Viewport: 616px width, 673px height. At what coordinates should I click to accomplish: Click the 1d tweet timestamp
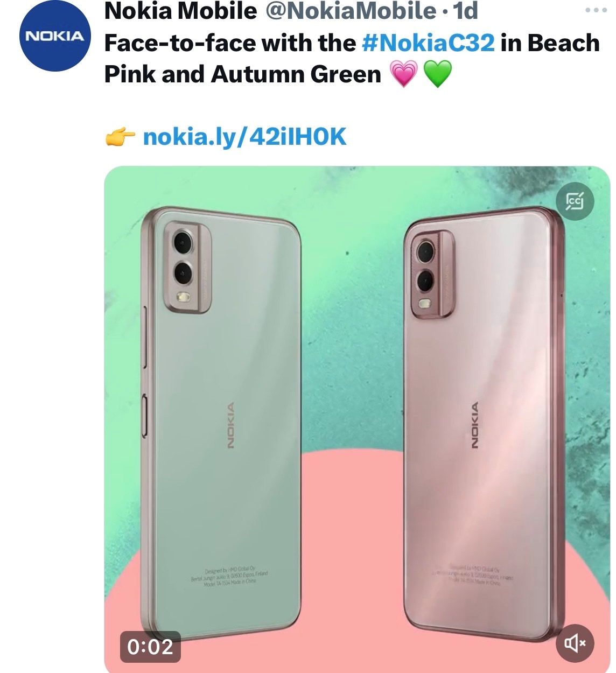465,11
